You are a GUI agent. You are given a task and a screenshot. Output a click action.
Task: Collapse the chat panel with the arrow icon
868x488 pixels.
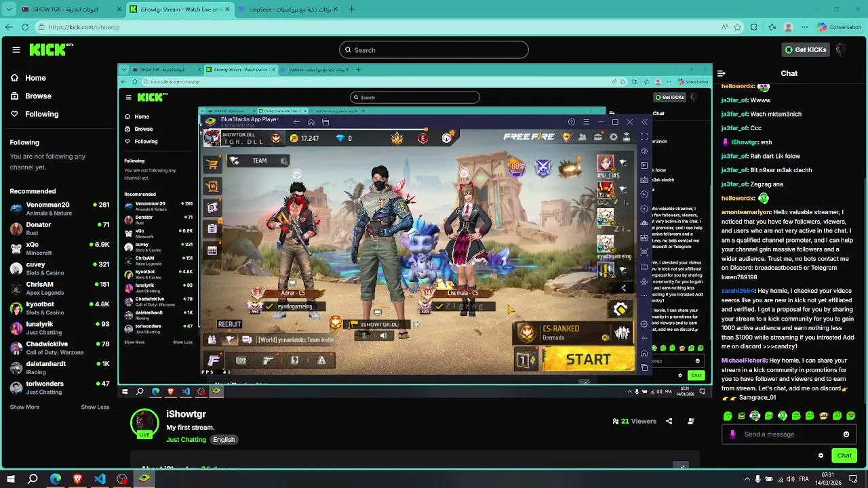tap(722, 73)
